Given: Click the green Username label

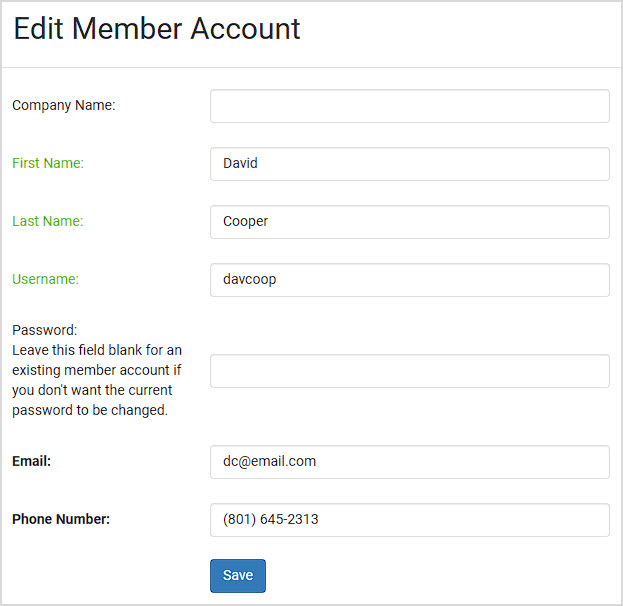Looking at the screenshot, I should coord(45,279).
